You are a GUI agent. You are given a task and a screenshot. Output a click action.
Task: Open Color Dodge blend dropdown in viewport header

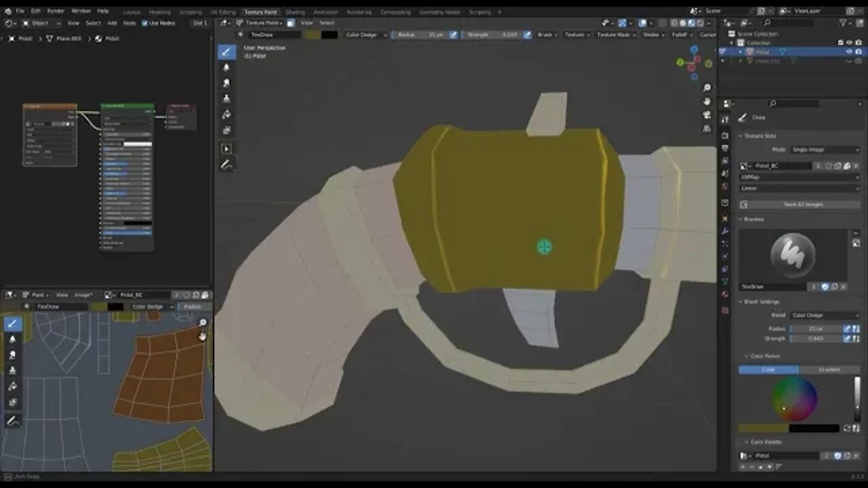click(366, 35)
